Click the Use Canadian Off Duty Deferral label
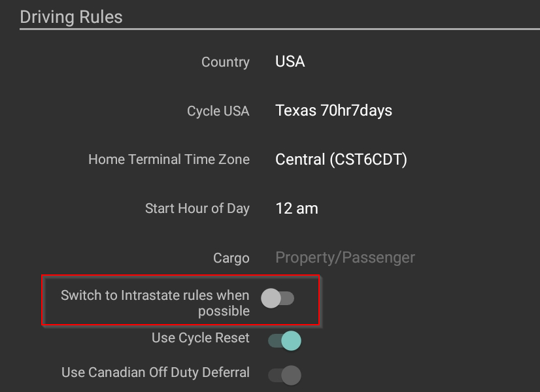540x392 pixels. (x=155, y=372)
